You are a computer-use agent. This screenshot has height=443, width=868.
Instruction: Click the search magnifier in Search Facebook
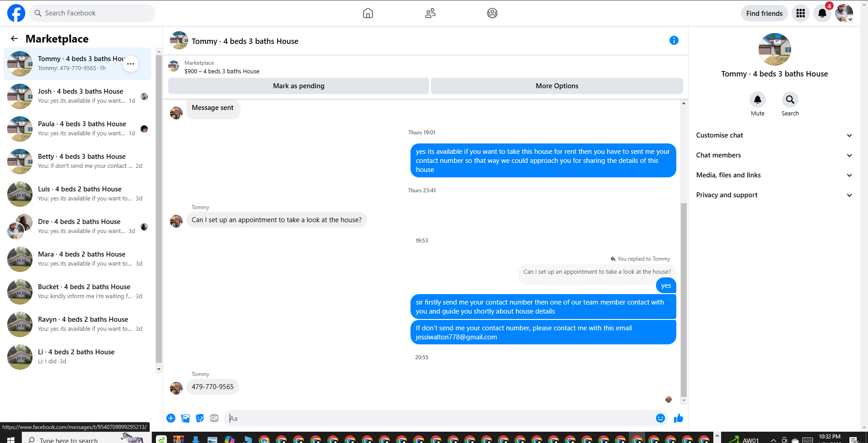point(38,13)
